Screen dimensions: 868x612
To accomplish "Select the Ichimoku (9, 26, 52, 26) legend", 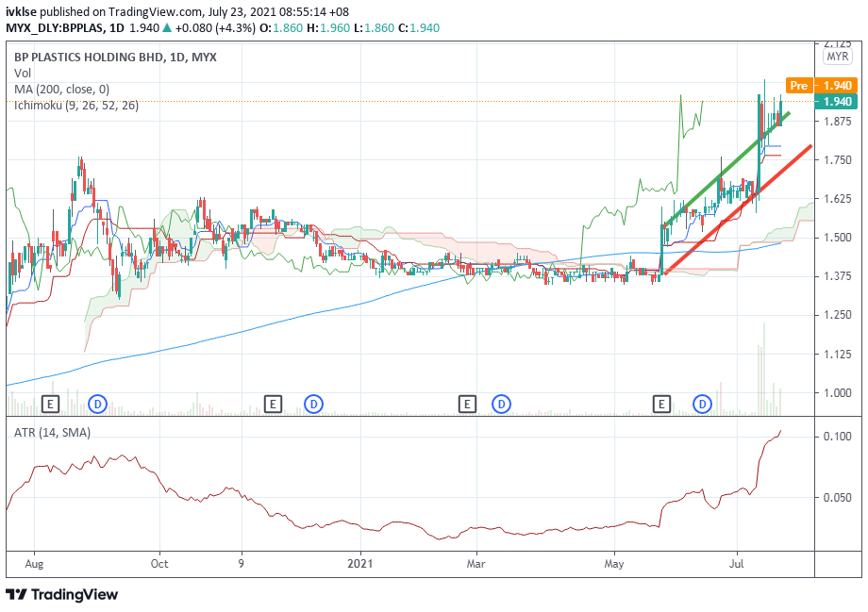I will coord(76,105).
